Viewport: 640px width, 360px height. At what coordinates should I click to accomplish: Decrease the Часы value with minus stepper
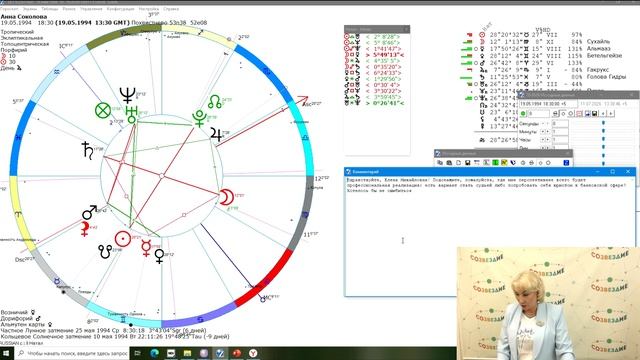click(542, 140)
